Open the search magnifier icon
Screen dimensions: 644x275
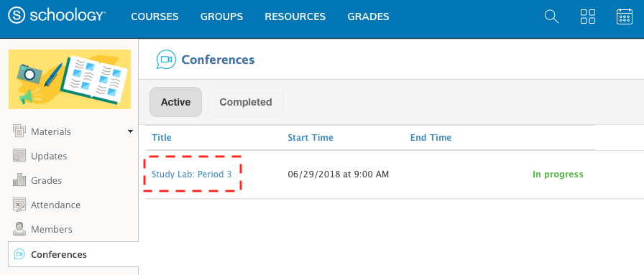pyautogui.click(x=551, y=17)
